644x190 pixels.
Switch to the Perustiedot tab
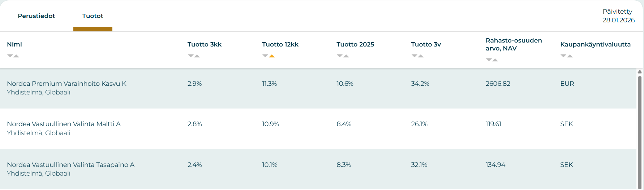[37, 16]
